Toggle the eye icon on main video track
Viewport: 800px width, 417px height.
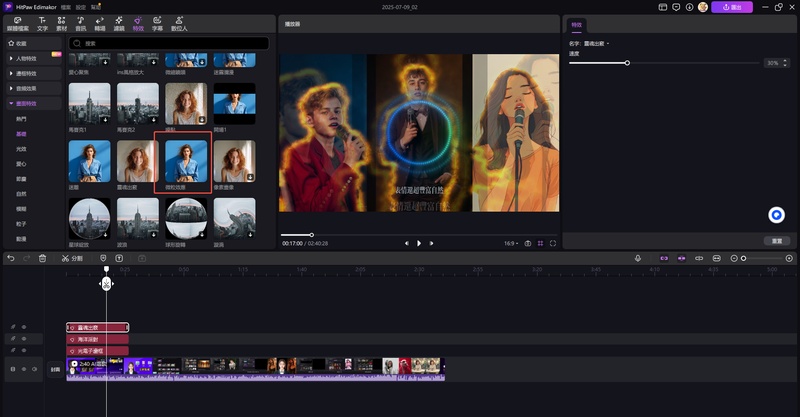point(24,369)
